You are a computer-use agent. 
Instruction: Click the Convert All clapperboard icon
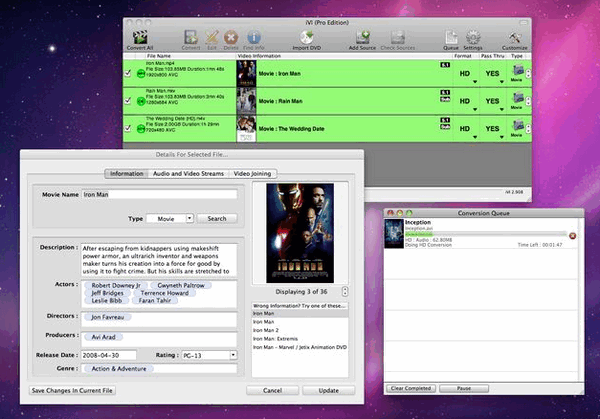point(141,37)
